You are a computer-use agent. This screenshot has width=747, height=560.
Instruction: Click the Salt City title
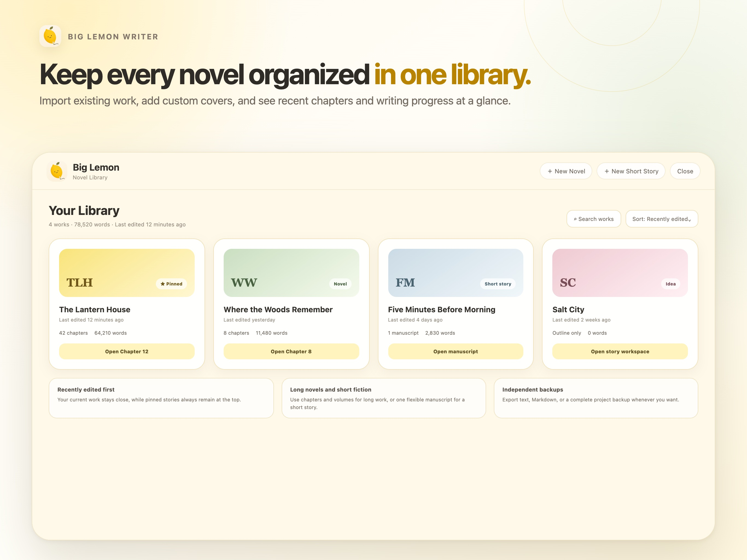(x=568, y=309)
